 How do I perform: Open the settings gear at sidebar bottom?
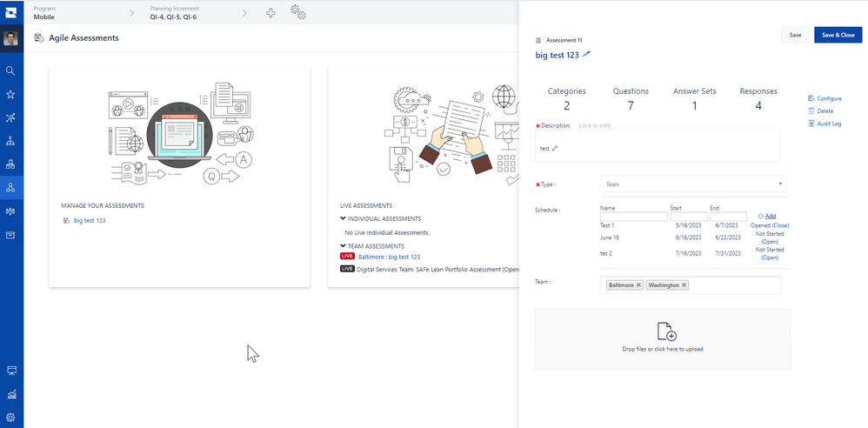point(10,418)
